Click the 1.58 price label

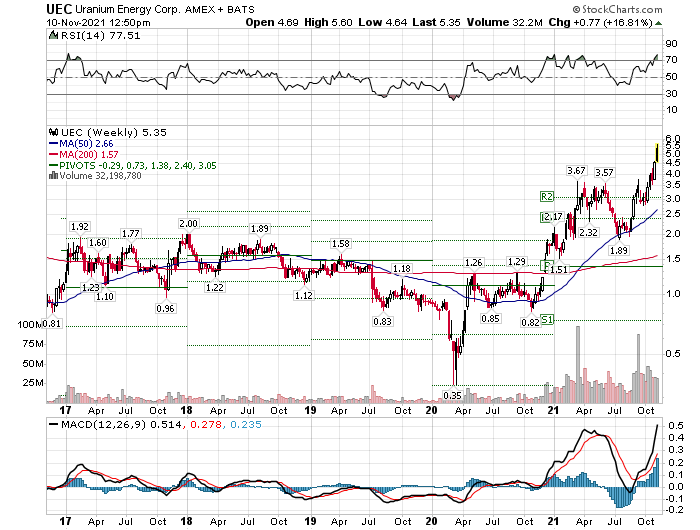340,243
